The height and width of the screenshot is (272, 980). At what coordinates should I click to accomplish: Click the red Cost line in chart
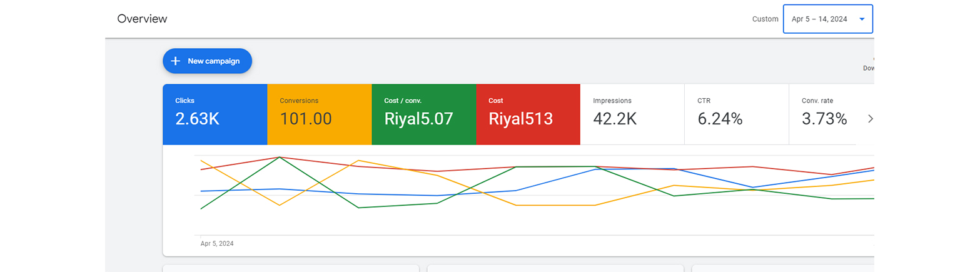tap(438, 171)
